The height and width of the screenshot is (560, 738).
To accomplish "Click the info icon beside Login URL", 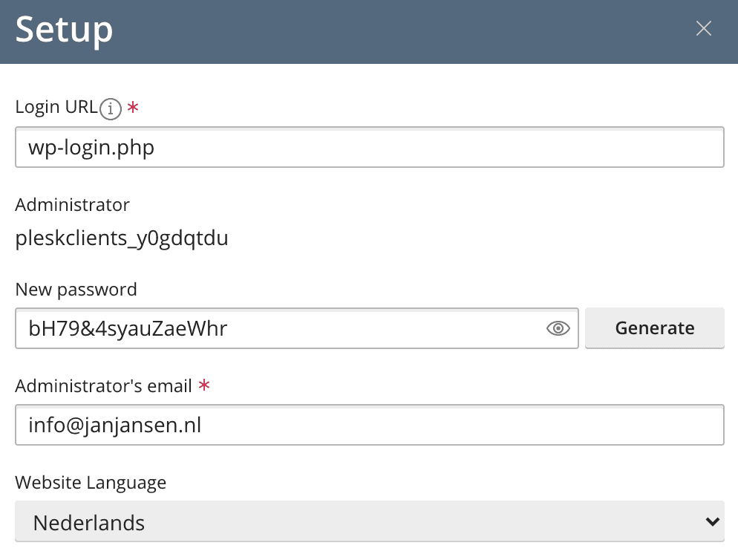I will click(x=110, y=108).
